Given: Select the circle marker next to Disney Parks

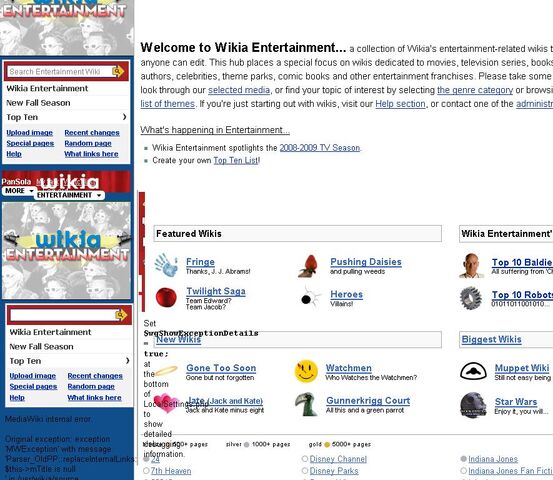Looking at the screenshot, I should [305, 470].
